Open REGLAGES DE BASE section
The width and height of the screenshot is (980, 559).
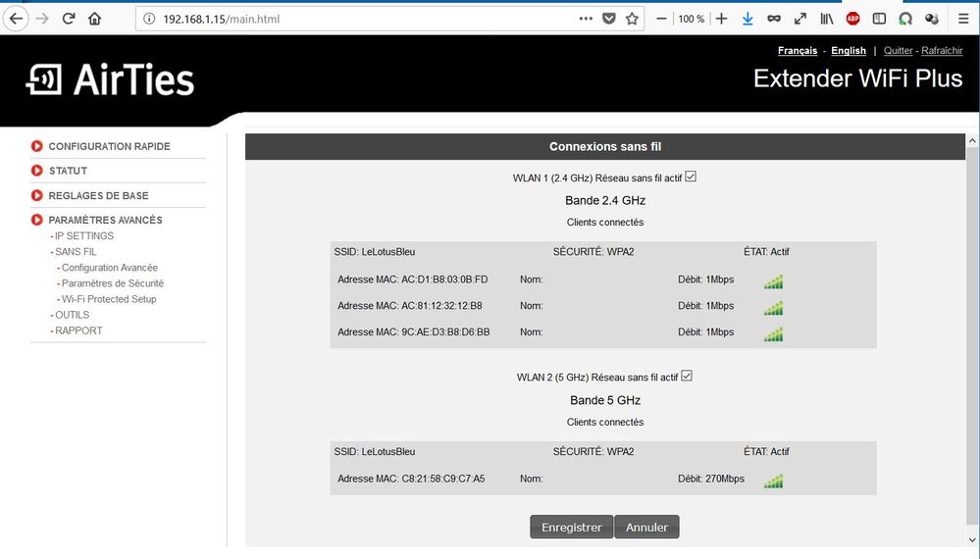(99, 195)
